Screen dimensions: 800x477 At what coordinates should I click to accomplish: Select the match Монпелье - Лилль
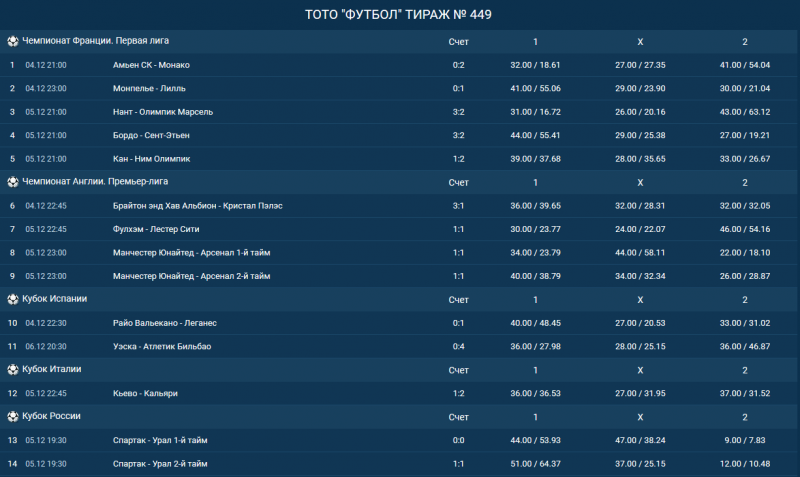[149, 89]
